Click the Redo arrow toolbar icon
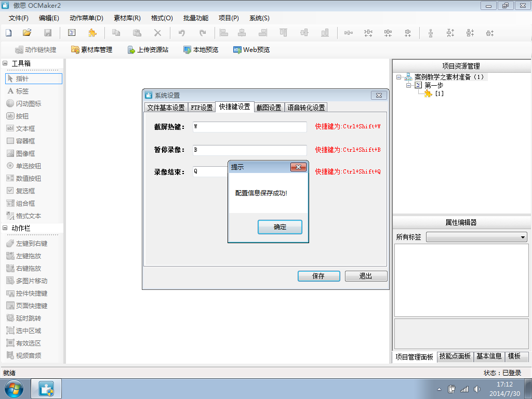This screenshot has width=532, height=399. point(203,33)
